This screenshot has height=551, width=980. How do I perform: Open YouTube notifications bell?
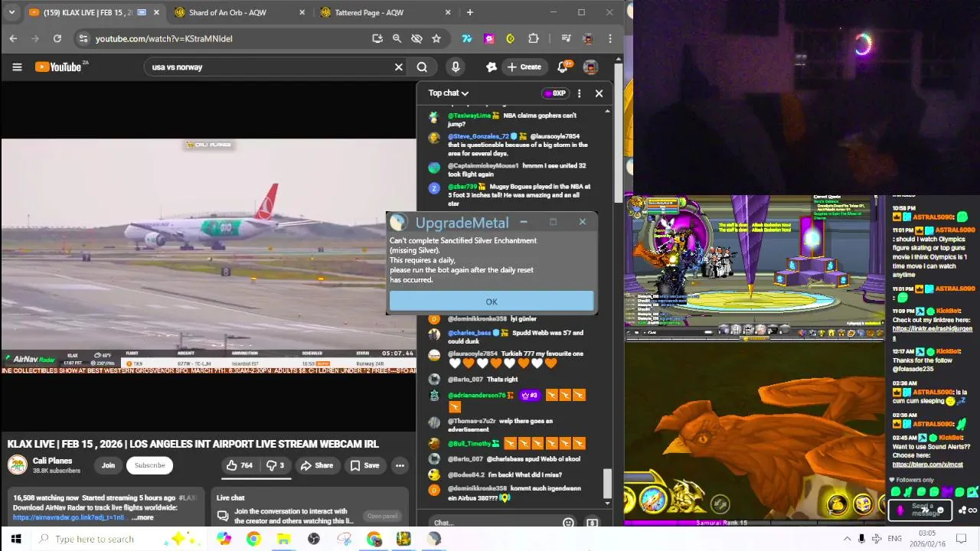pos(563,67)
